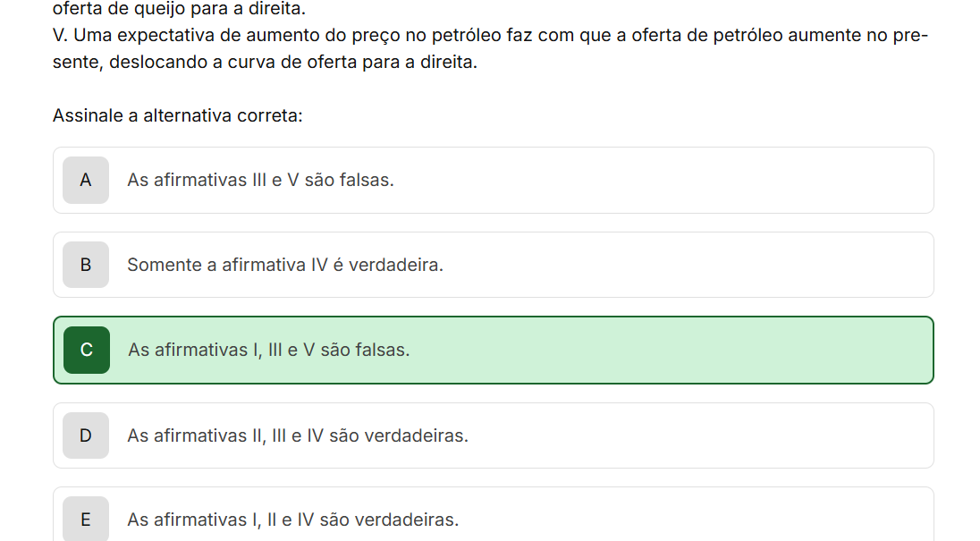Image resolution: width=980 pixels, height=541 pixels.
Task: Click the "oferta de queijo para a direita" line
Action: pos(179,10)
